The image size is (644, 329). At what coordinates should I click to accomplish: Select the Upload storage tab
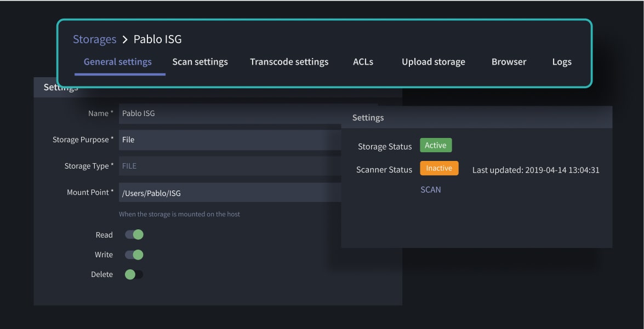[x=433, y=62]
